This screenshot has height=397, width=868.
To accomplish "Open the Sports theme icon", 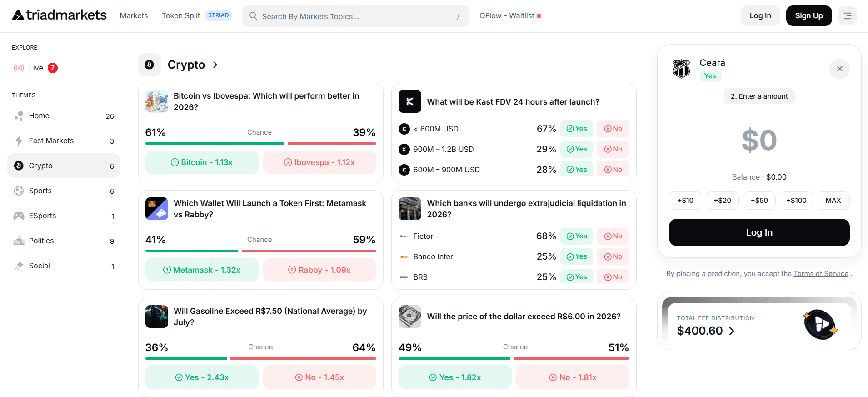I will pos(19,191).
